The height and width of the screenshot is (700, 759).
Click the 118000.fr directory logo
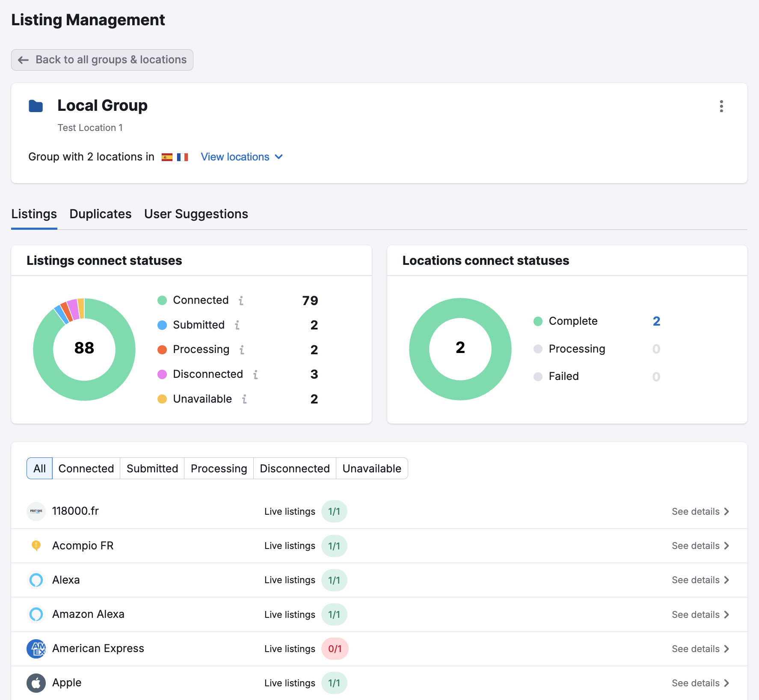[36, 511]
